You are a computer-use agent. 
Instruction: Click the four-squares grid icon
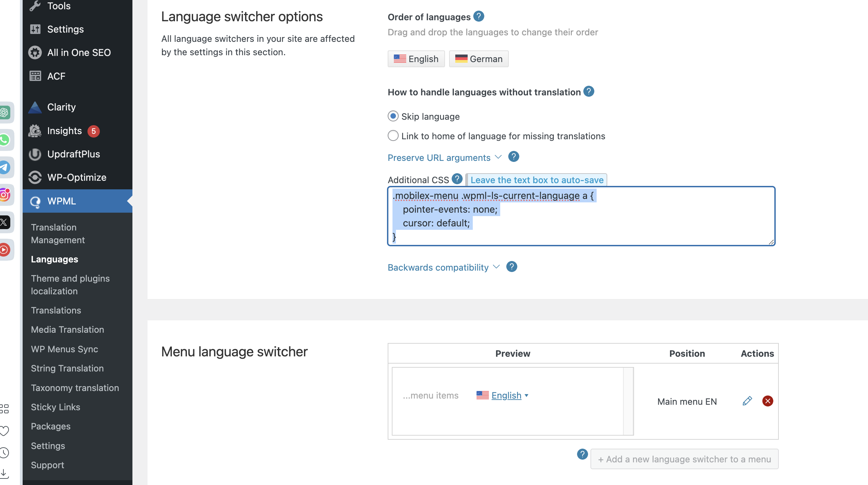[x=4, y=409]
